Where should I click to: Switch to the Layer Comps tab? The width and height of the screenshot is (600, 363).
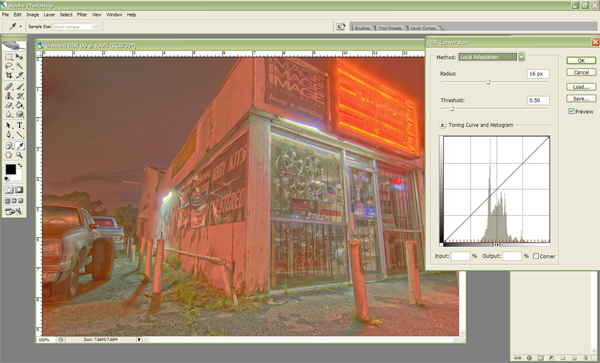coord(423,28)
